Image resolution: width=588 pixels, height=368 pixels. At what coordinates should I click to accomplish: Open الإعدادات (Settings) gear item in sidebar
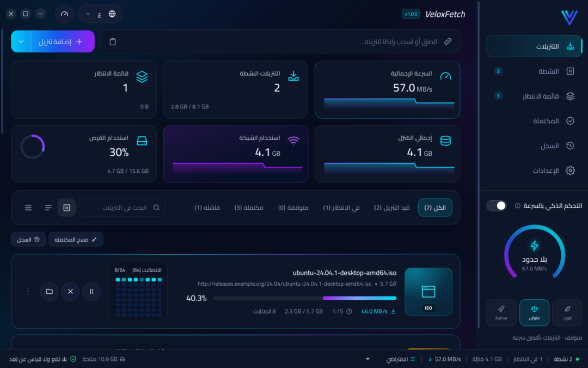pyautogui.click(x=534, y=171)
